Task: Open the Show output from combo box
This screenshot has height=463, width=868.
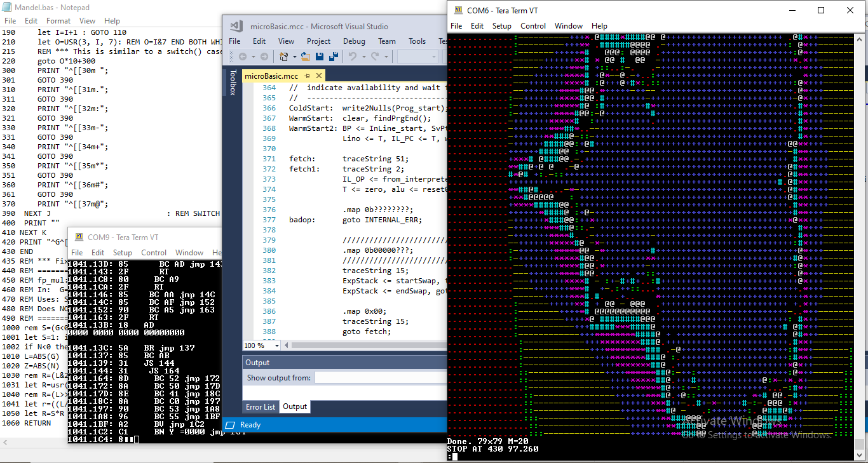Action: coord(381,377)
